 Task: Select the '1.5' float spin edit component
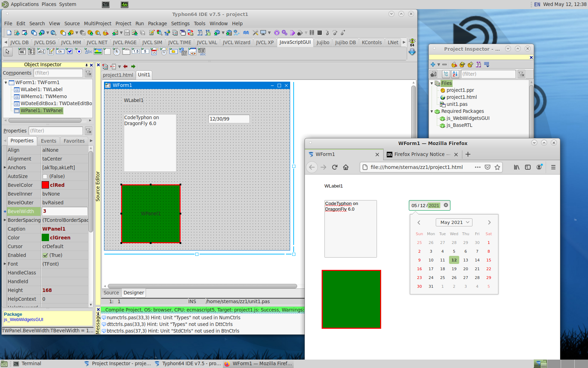[x=136, y=52]
